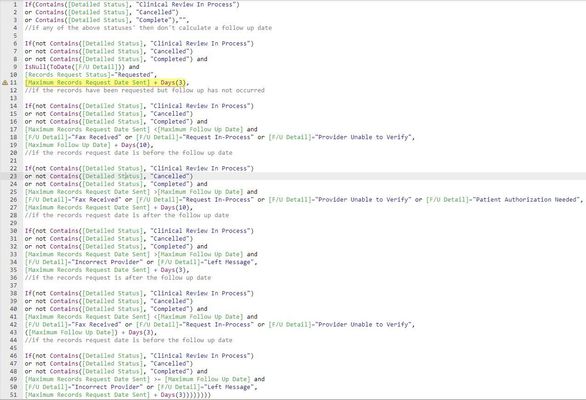586x400 pixels.
Task: Click the blank line 37 in the editor
Action: click(299, 286)
